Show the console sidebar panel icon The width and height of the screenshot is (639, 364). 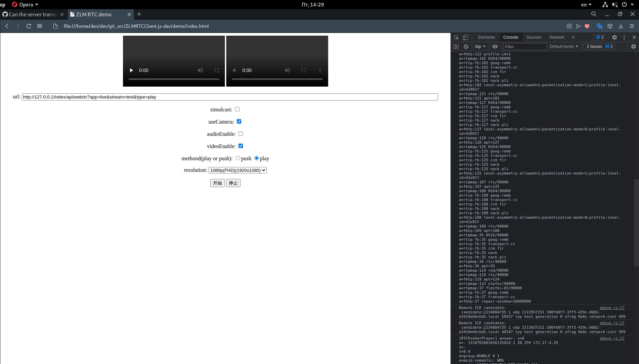tap(456, 47)
